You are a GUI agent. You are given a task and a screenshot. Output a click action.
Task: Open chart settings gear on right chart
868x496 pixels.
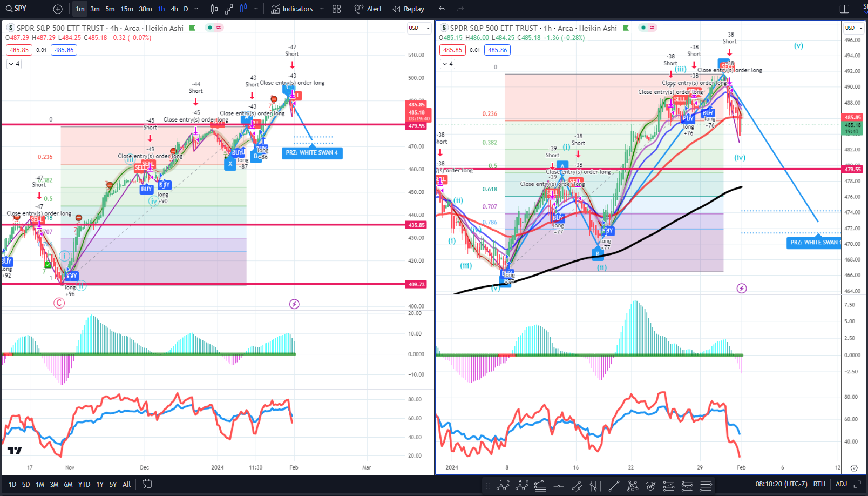(x=854, y=468)
